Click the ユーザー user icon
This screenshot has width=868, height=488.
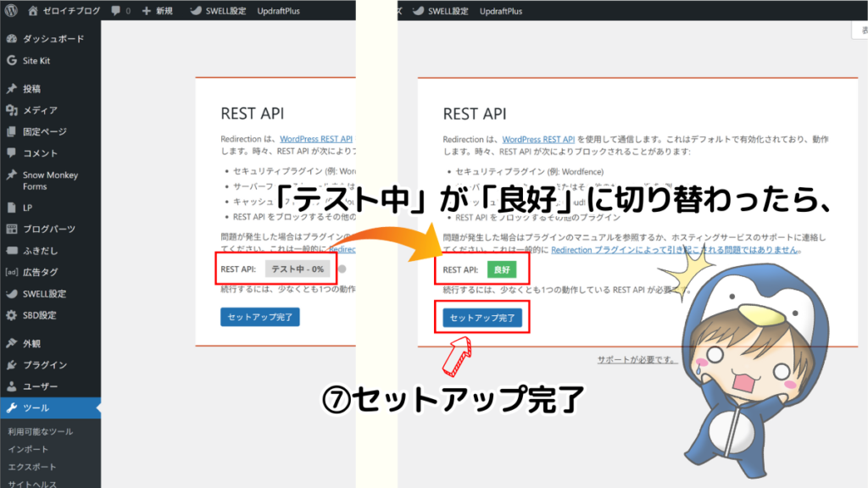[x=12, y=386]
